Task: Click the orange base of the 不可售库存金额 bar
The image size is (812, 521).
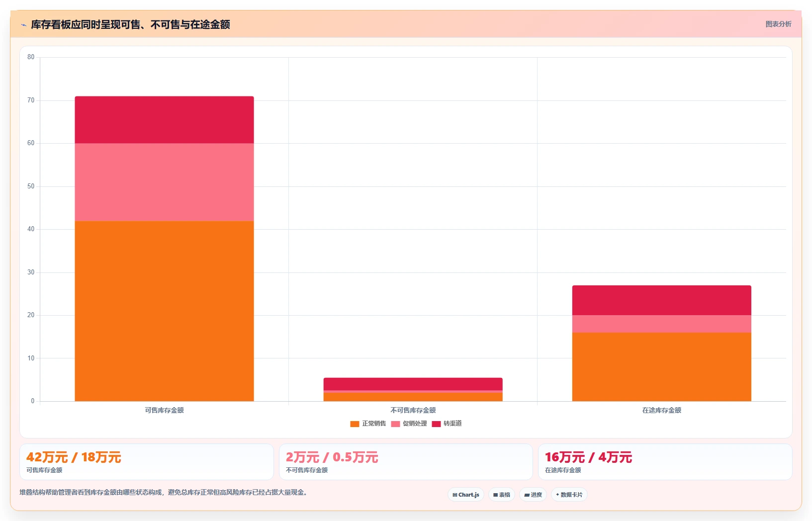Action: click(413, 397)
